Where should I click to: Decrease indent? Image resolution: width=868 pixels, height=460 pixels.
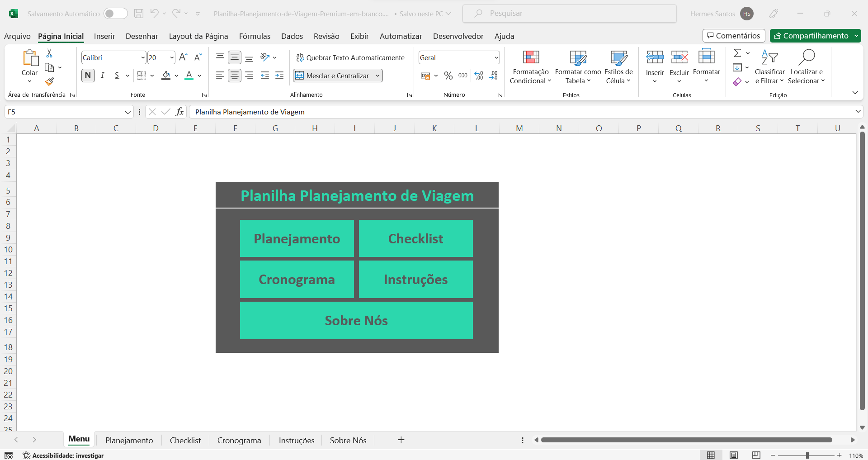coord(265,76)
